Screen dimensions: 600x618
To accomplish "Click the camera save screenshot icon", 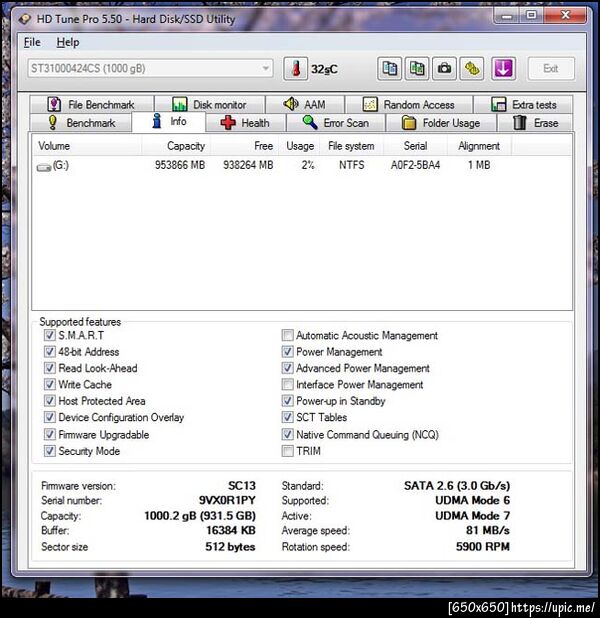I will (x=444, y=69).
